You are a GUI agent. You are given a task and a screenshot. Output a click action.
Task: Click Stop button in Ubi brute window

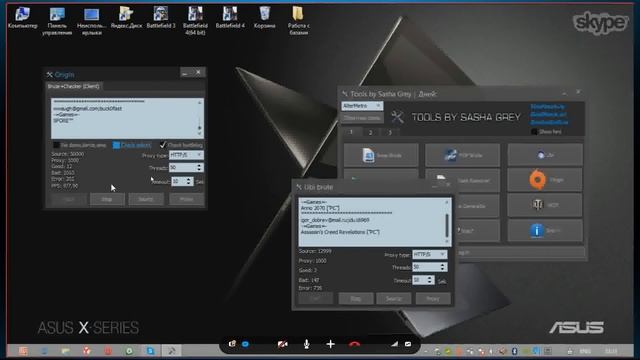(x=356, y=298)
